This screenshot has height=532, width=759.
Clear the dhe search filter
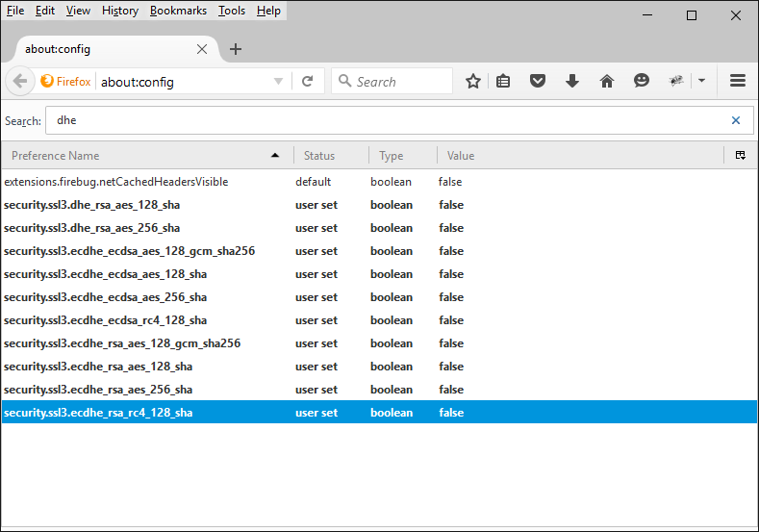click(736, 120)
